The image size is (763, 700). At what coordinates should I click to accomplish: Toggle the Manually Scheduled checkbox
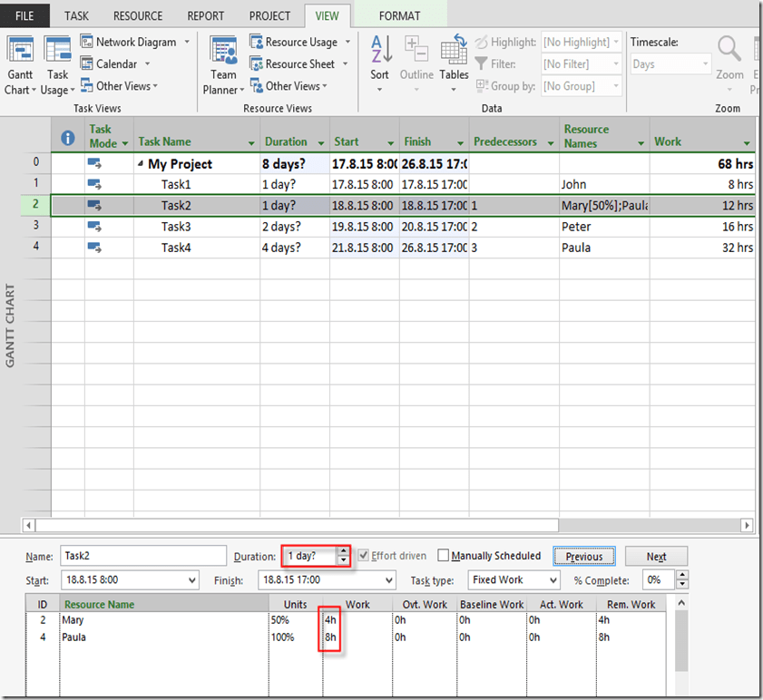point(443,556)
